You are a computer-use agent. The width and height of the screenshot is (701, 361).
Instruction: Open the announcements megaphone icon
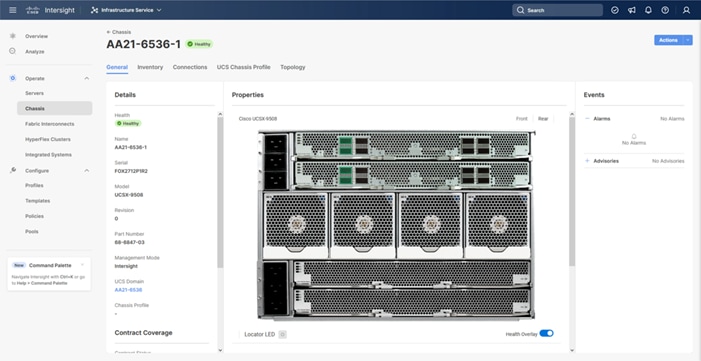pyautogui.click(x=632, y=10)
